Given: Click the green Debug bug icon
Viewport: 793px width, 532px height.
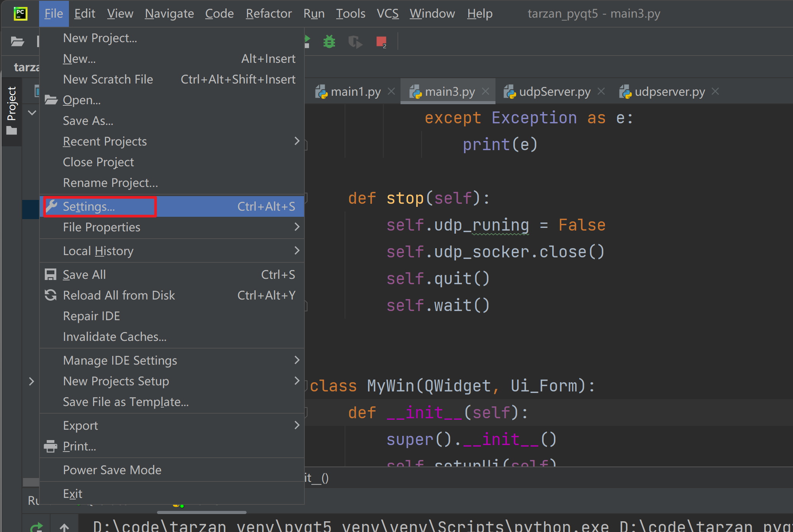Looking at the screenshot, I should [329, 41].
